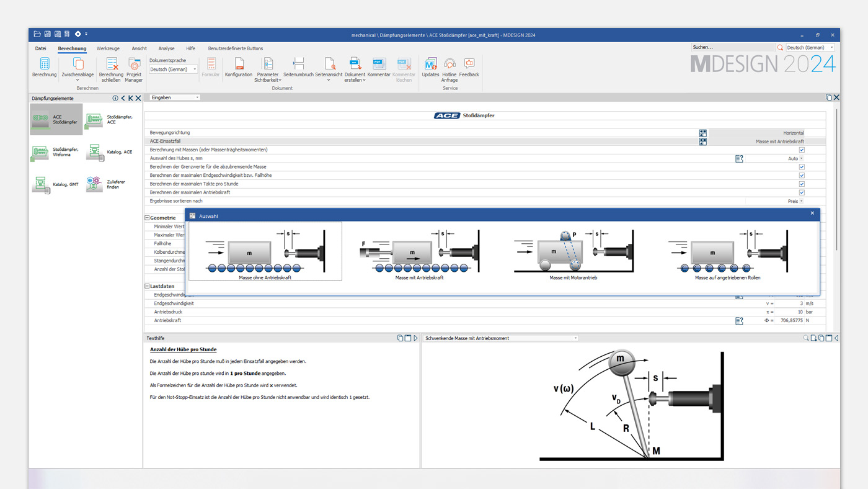The width and height of the screenshot is (868, 489).
Task: Open the Zwischenablage clipboard menu
Action: [77, 69]
